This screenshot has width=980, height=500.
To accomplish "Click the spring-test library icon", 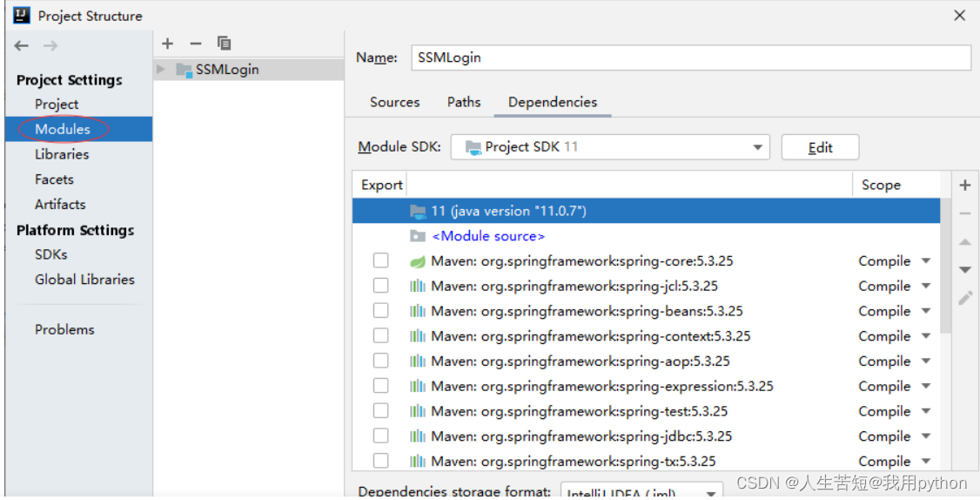I will pyautogui.click(x=418, y=411).
